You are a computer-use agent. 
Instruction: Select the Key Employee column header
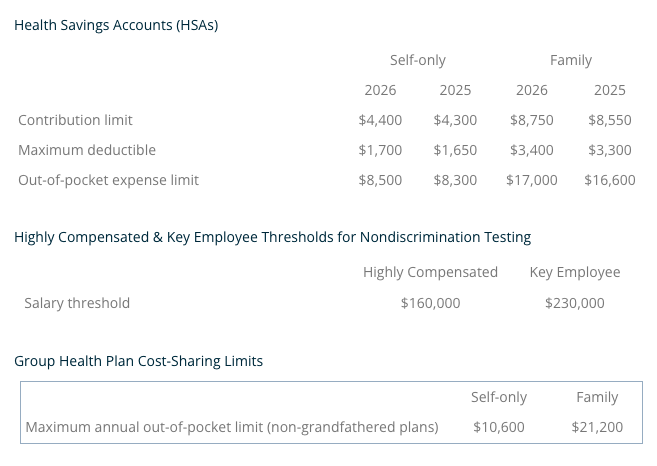pos(575,272)
